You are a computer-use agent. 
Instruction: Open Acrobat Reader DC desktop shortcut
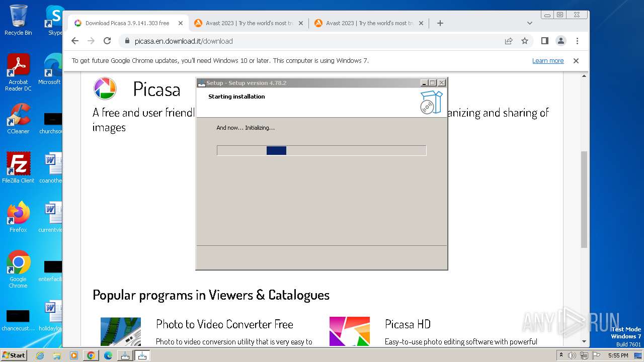pos(18,72)
